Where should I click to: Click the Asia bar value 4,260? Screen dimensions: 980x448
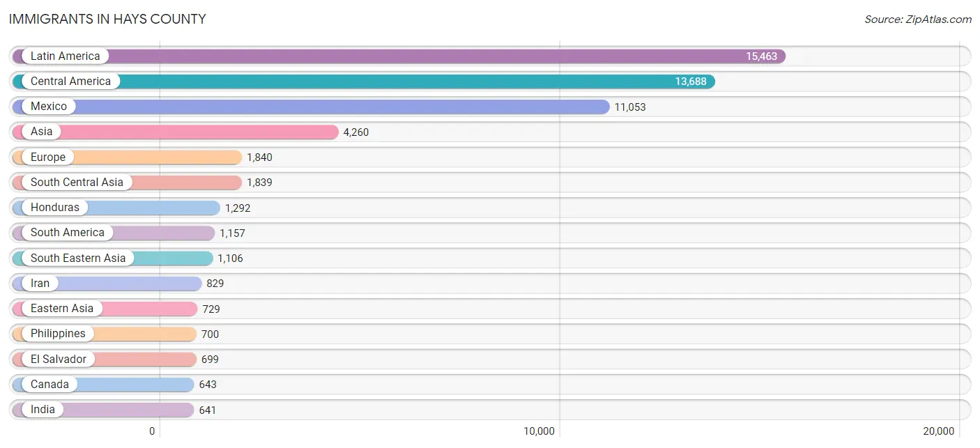click(356, 132)
